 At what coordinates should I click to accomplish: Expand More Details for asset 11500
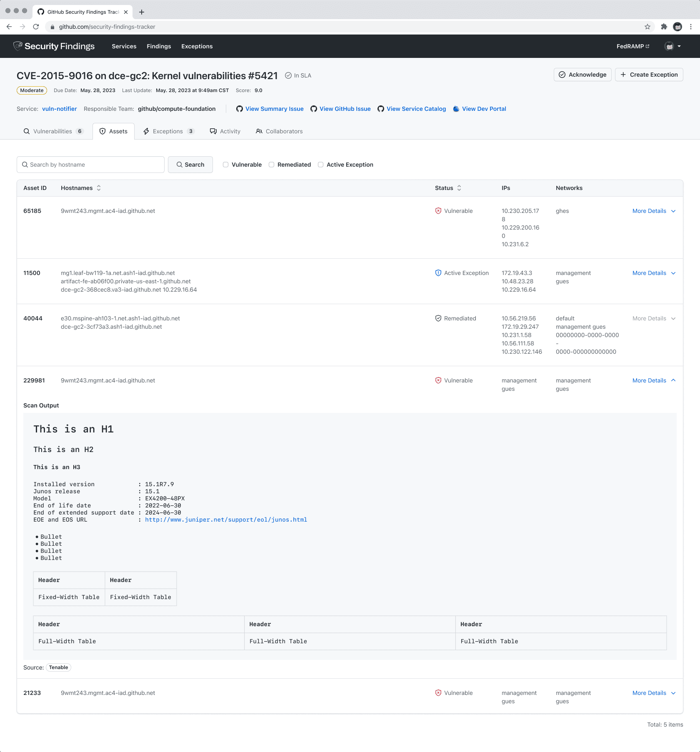click(x=654, y=273)
